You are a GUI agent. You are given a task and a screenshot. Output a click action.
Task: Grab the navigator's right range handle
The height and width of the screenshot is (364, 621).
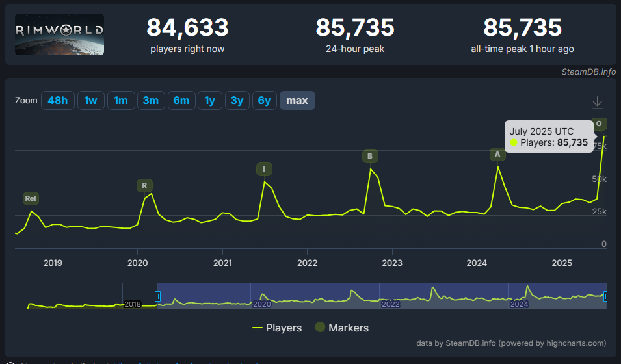click(605, 296)
